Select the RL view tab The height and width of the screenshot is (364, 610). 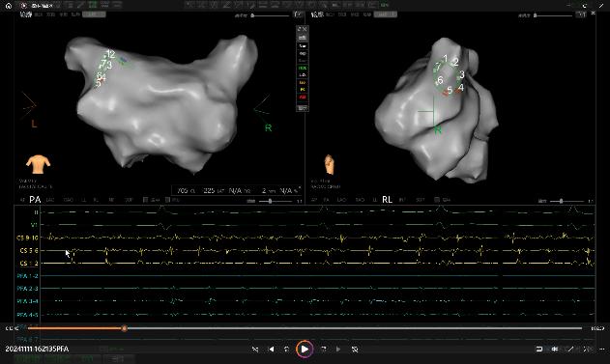[x=387, y=200]
